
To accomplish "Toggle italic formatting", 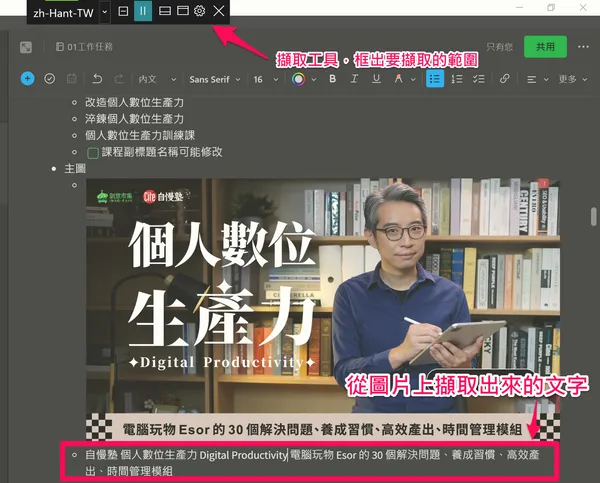I will click(354, 79).
